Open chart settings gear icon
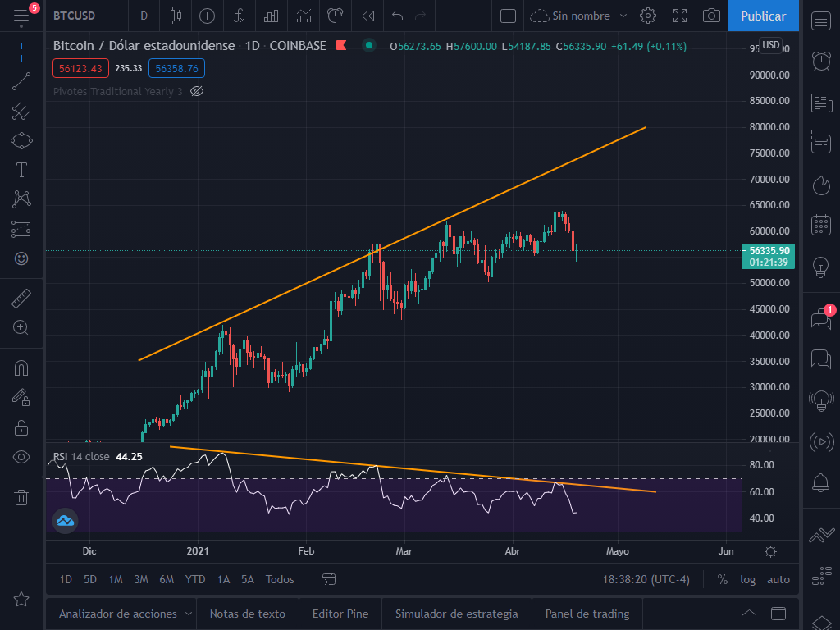Image resolution: width=840 pixels, height=630 pixels. [648, 16]
